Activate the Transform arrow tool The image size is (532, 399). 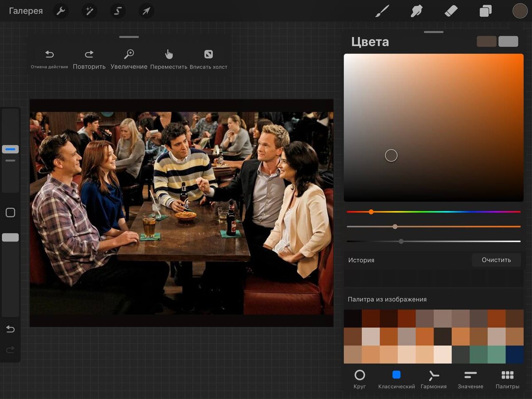click(x=146, y=11)
